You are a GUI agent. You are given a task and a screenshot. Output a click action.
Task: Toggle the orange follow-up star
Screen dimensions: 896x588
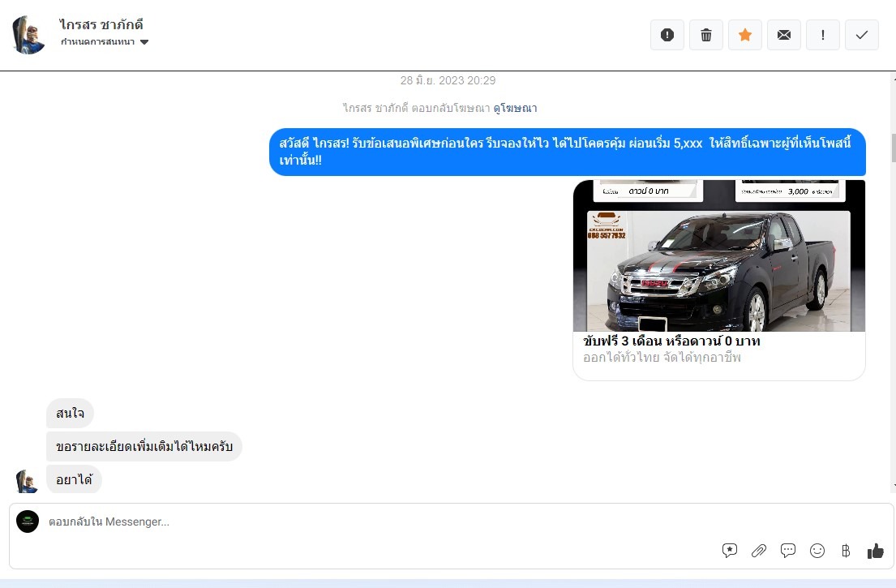pyautogui.click(x=745, y=35)
